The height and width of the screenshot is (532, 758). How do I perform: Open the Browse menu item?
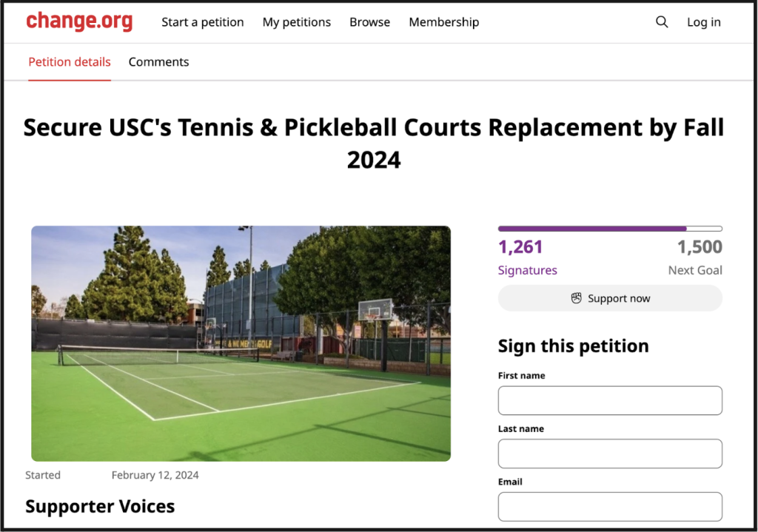tap(370, 22)
